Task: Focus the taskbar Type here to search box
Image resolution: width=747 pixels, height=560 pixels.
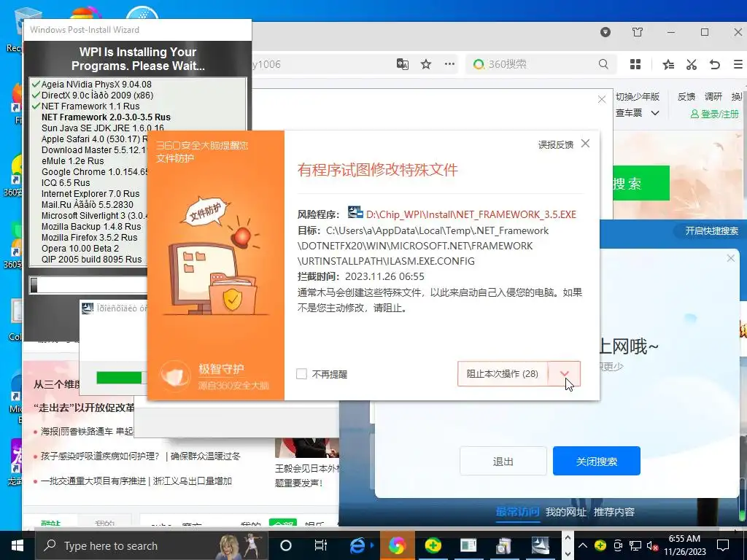Action: tap(152, 545)
